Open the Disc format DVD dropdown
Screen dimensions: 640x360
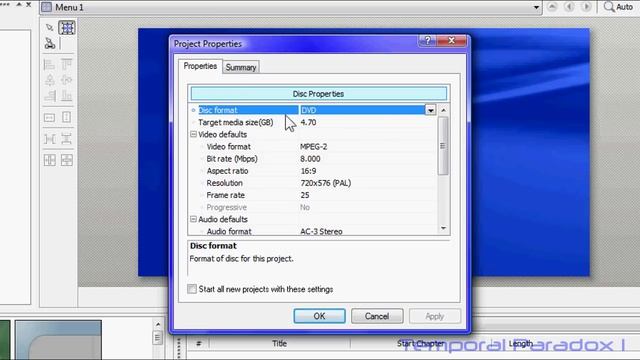pos(431,110)
